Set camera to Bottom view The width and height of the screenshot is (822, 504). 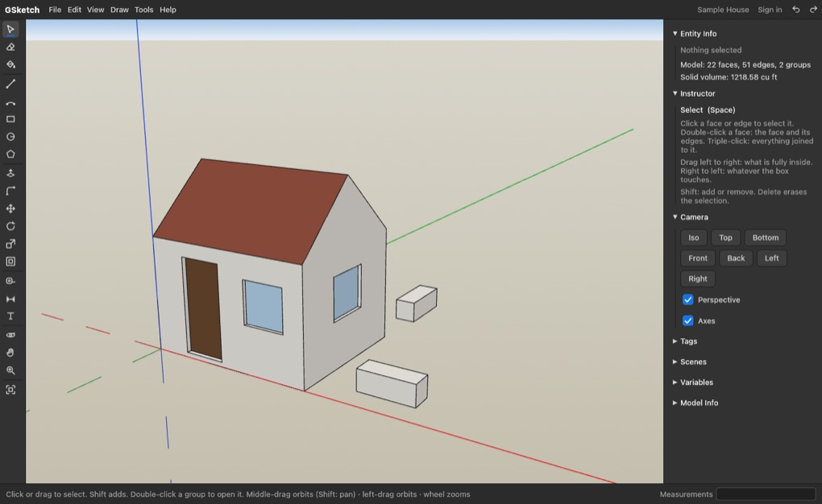(766, 238)
